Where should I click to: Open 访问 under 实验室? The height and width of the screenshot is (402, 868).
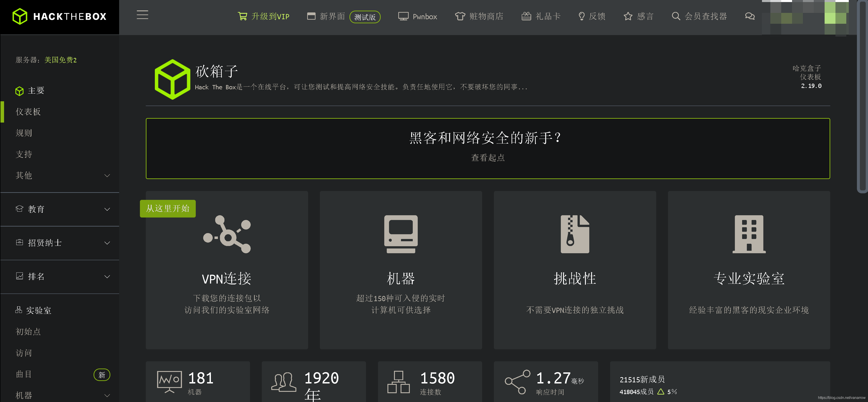click(24, 353)
